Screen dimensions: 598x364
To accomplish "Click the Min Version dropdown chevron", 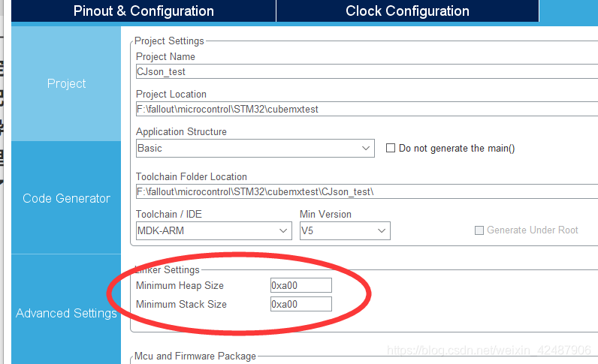I will point(382,231).
